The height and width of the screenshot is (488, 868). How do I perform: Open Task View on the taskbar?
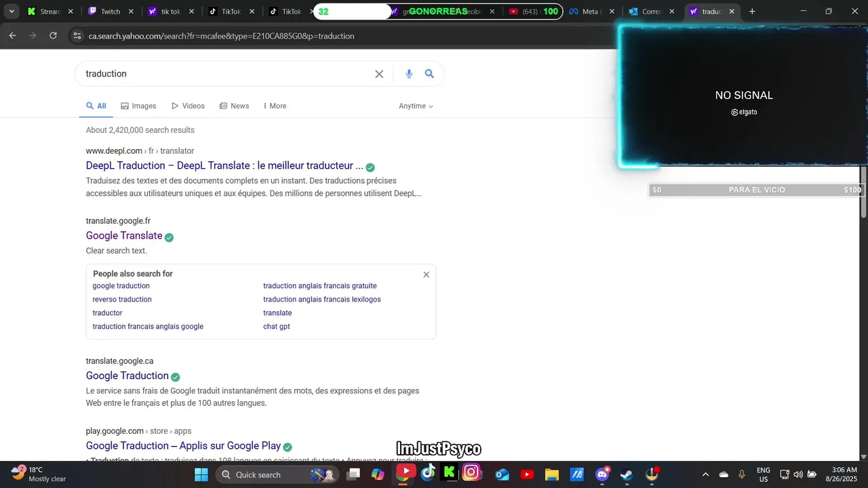coord(353,474)
